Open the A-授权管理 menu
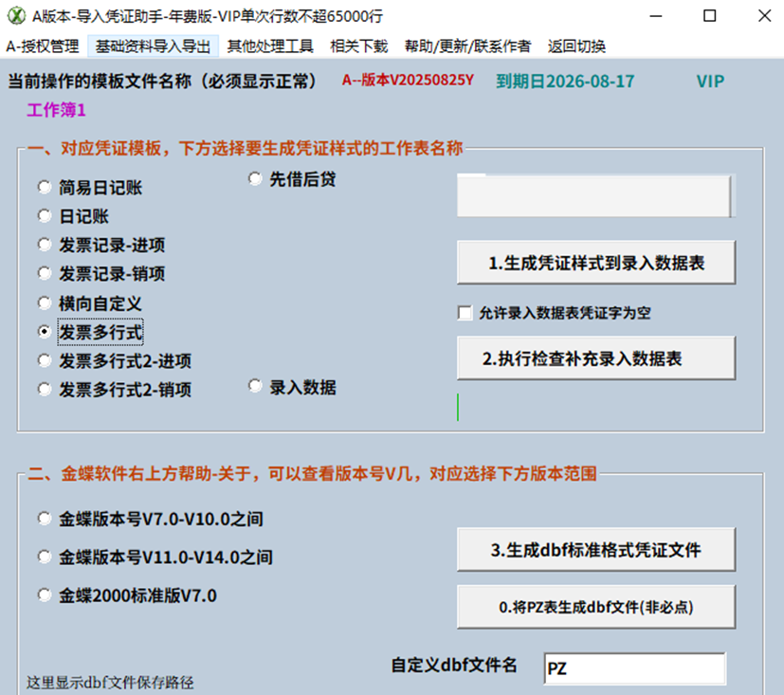 [x=44, y=45]
